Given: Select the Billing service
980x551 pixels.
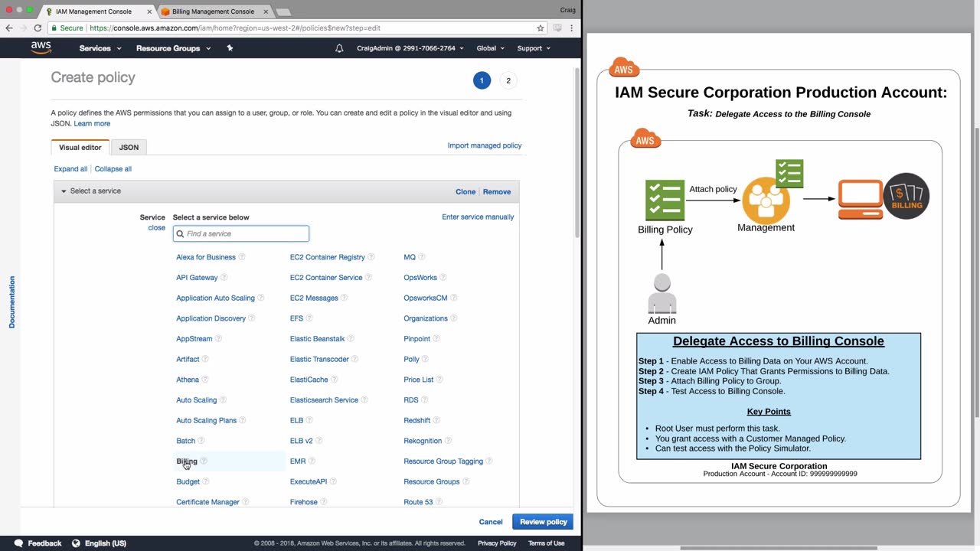Looking at the screenshot, I should pos(187,461).
